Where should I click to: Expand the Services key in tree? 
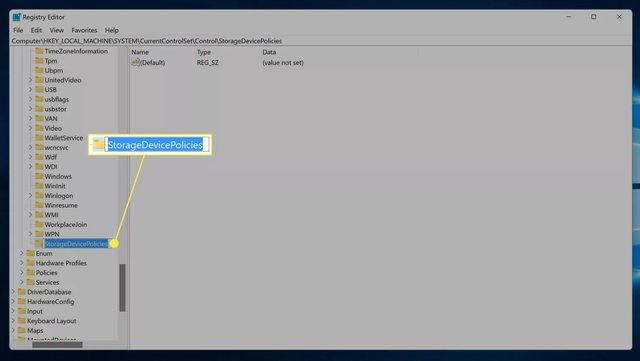[22, 282]
